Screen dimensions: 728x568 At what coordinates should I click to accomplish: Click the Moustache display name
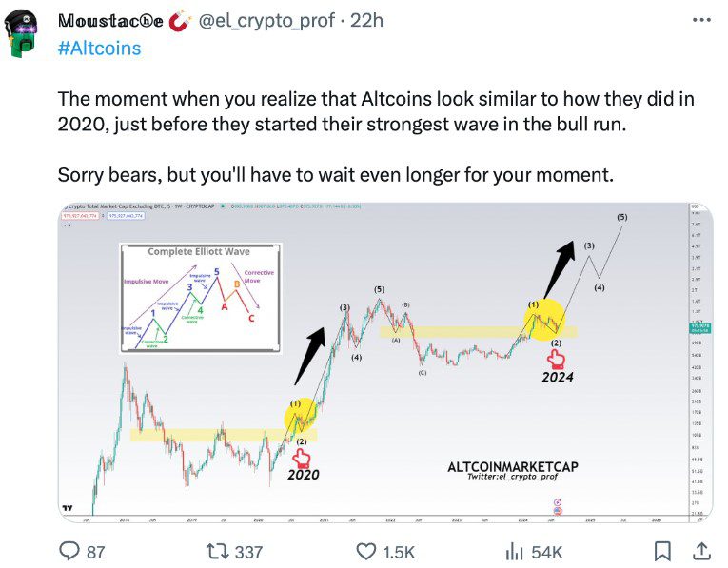pyautogui.click(x=108, y=21)
